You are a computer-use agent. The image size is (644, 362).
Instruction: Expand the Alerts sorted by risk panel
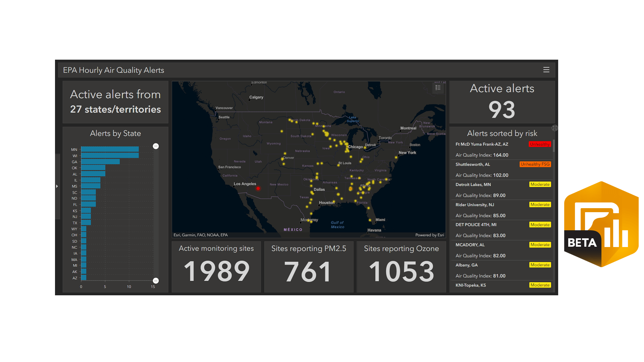[555, 128]
